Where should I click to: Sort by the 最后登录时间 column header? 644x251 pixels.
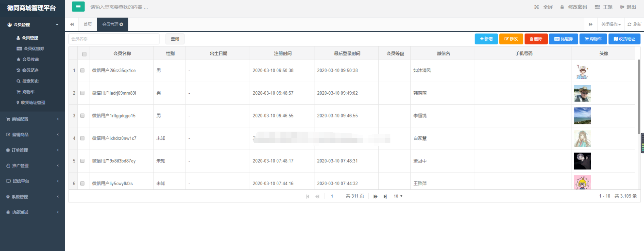[347, 53]
